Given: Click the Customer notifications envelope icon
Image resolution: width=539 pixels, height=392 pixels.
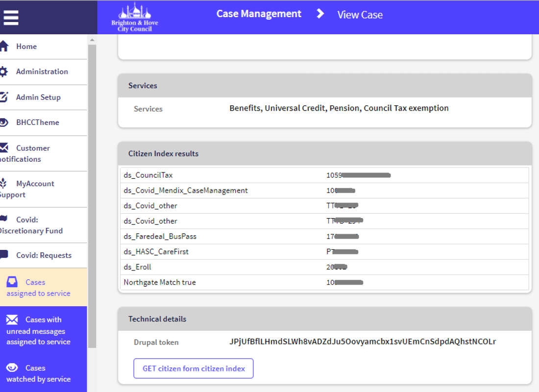Looking at the screenshot, I should point(4,148).
